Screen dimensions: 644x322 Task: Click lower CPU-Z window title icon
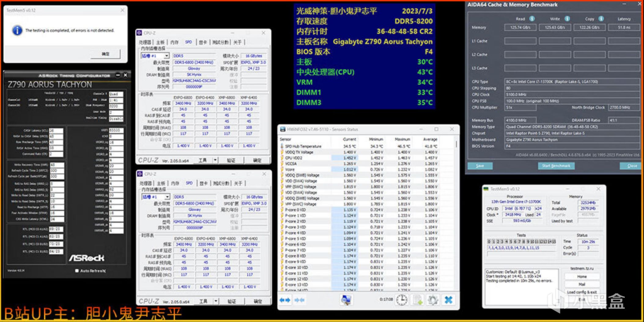point(140,174)
